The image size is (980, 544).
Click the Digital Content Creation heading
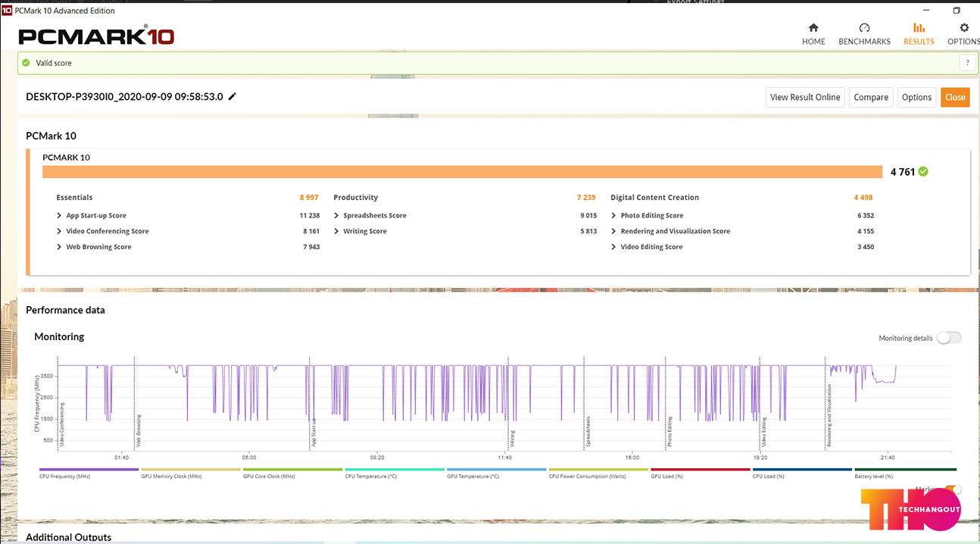(x=655, y=198)
